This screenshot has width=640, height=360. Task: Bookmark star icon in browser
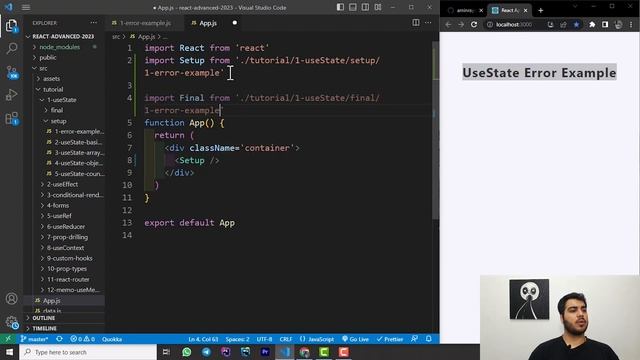(576, 24)
